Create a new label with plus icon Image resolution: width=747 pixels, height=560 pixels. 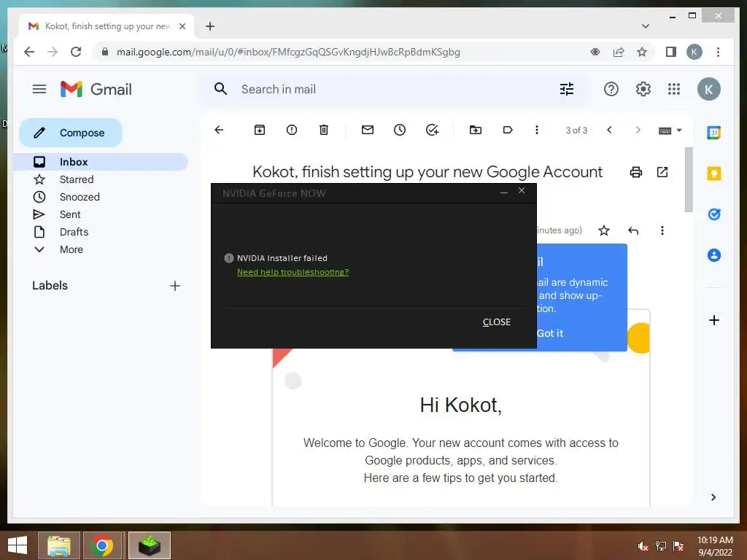[175, 286]
